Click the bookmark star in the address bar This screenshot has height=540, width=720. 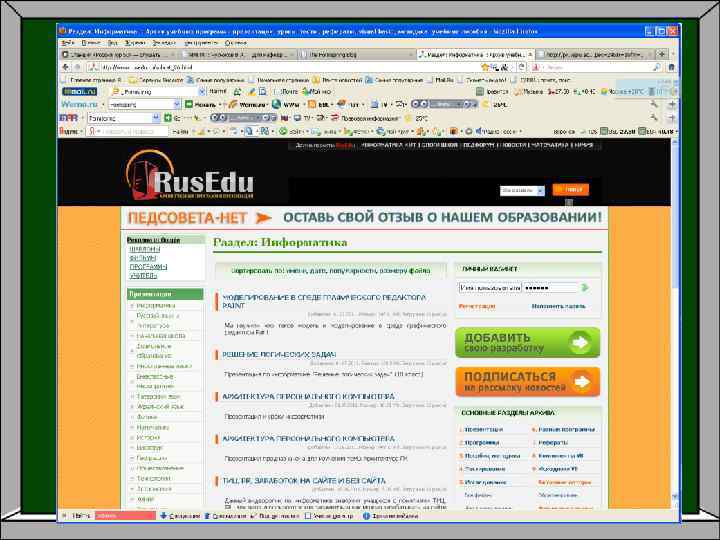[485, 67]
